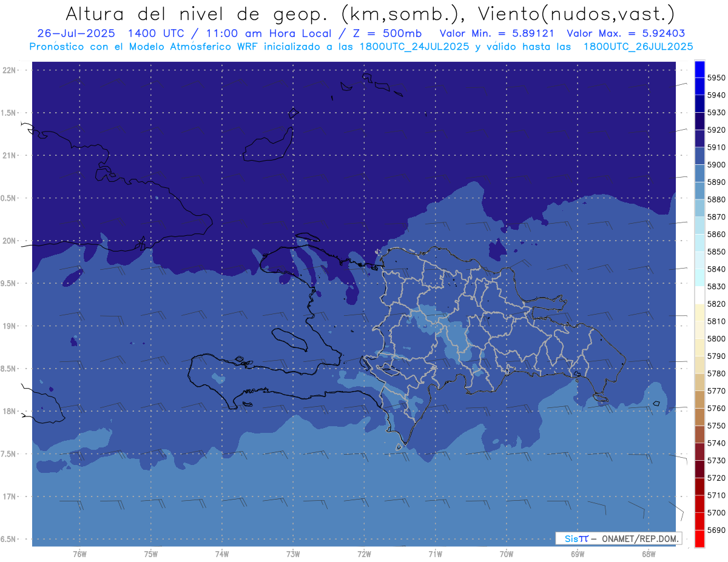Click the '19N' latitude label
Screen dimensions: 728x562
(10, 326)
